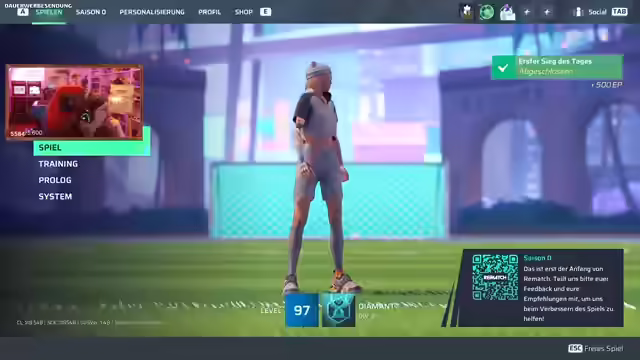
Task: Open the System menu option
Action: pos(55,196)
